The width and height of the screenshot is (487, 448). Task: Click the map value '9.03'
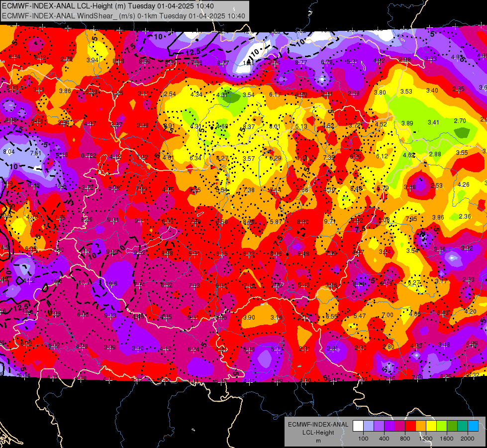[110, 316]
